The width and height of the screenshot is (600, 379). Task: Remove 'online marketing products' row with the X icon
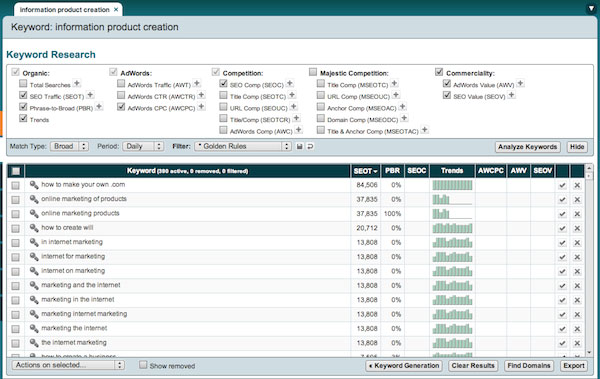(x=577, y=214)
